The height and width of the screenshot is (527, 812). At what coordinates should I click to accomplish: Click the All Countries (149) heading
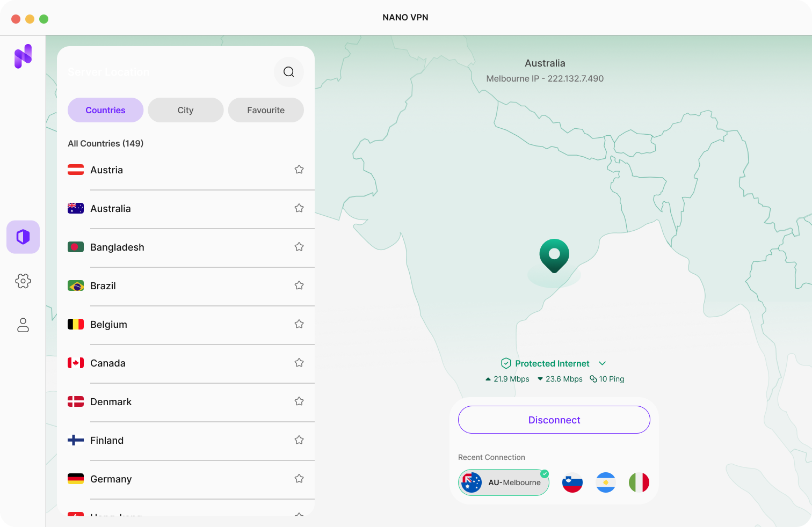coord(105,143)
